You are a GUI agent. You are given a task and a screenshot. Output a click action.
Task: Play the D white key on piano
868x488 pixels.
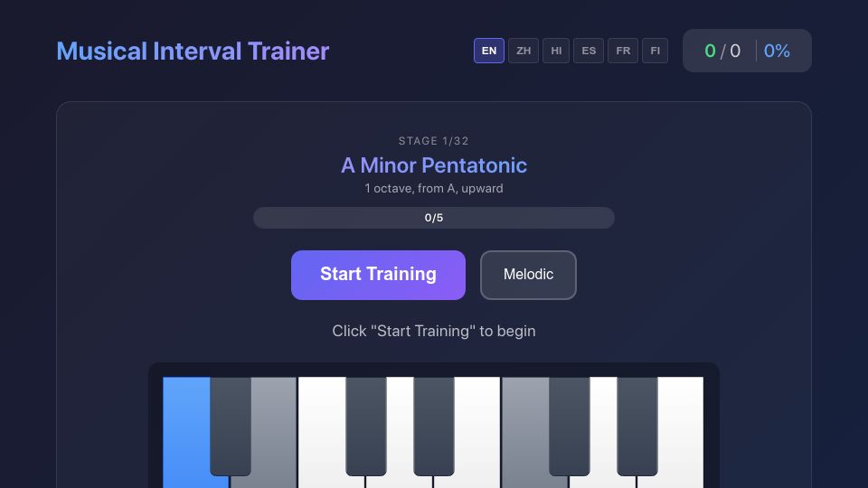[400, 433]
